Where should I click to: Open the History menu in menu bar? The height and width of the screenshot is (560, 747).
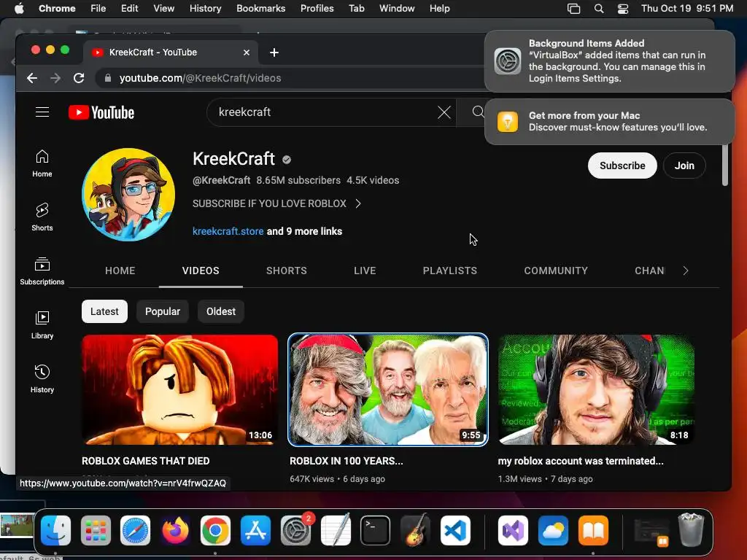click(x=205, y=9)
